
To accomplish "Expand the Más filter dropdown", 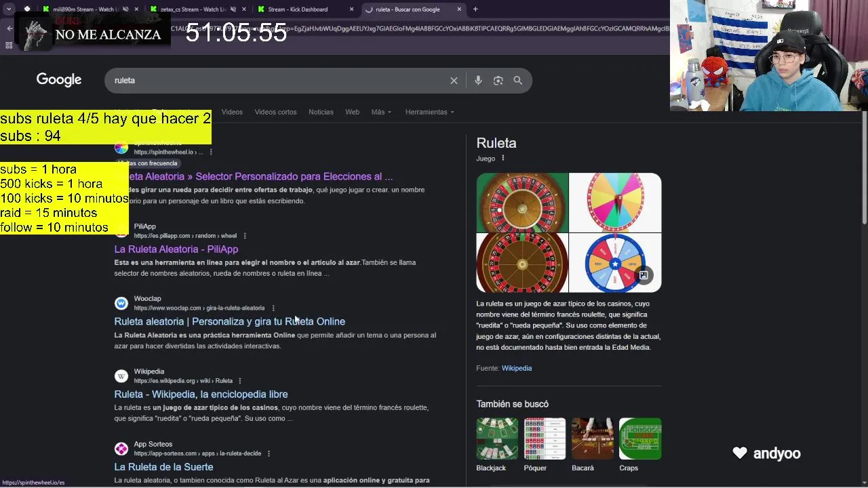I will (x=381, y=112).
